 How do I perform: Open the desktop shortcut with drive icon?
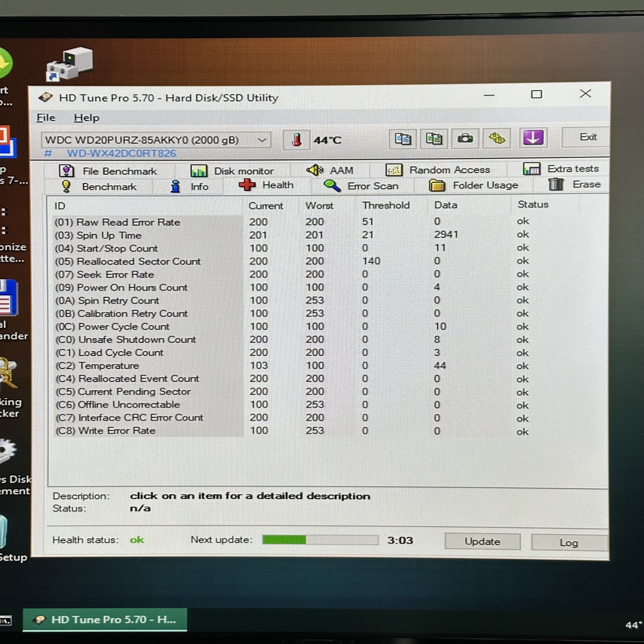(69, 63)
